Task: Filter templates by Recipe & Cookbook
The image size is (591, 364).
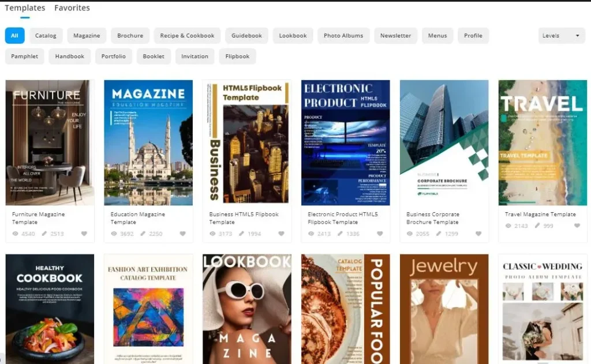Action: [187, 36]
